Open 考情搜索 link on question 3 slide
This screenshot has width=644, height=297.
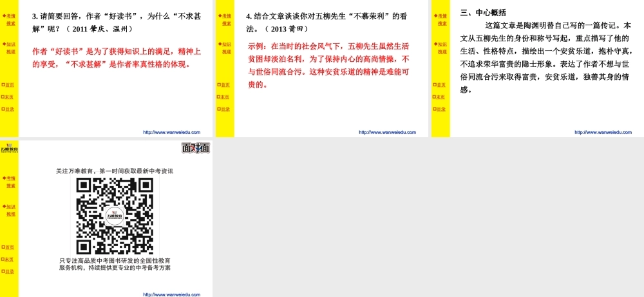10,20
